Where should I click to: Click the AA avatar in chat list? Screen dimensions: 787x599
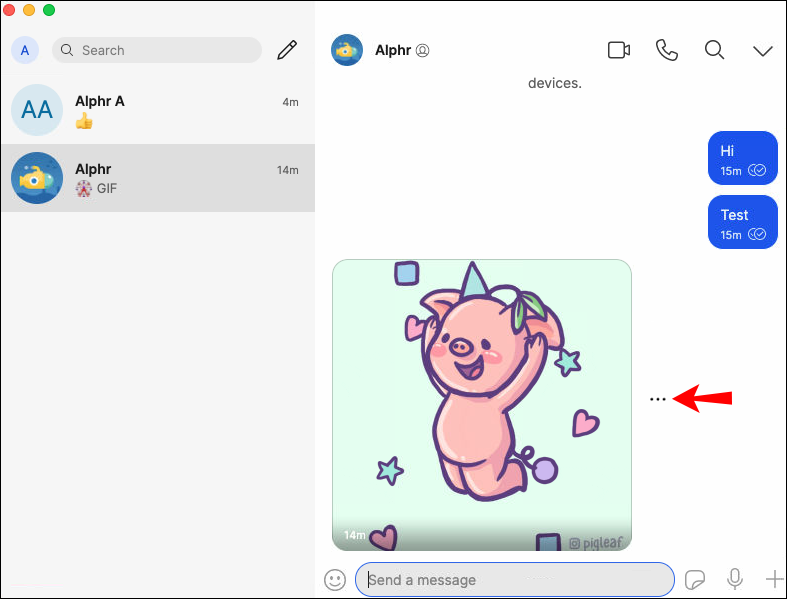pos(37,110)
